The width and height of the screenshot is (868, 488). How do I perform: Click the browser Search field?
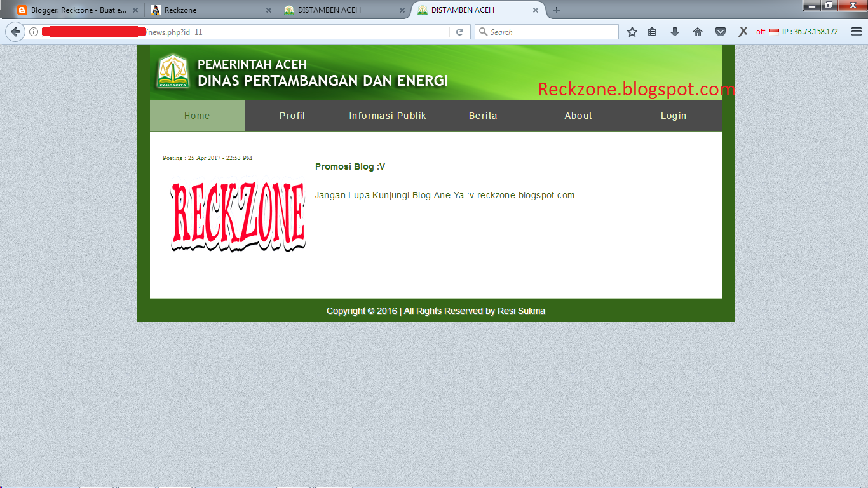tap(546, 32)
